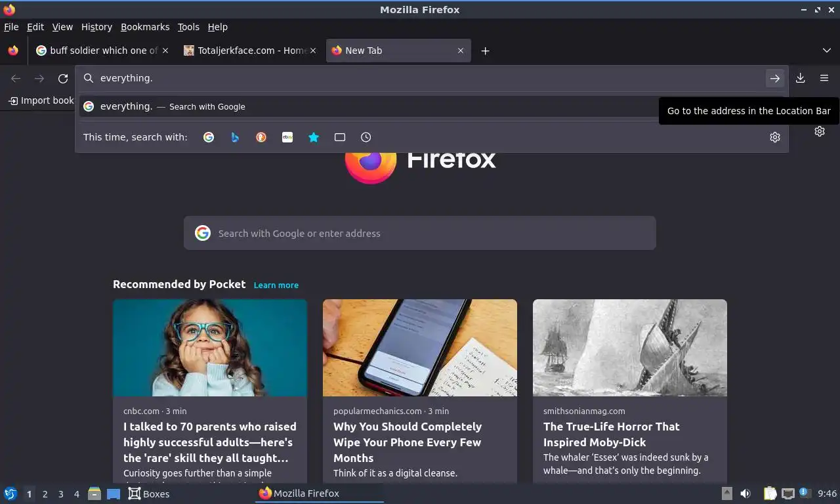Open the new tab plus button
Screen dimensions: 840x504
(x=485, y=51)
